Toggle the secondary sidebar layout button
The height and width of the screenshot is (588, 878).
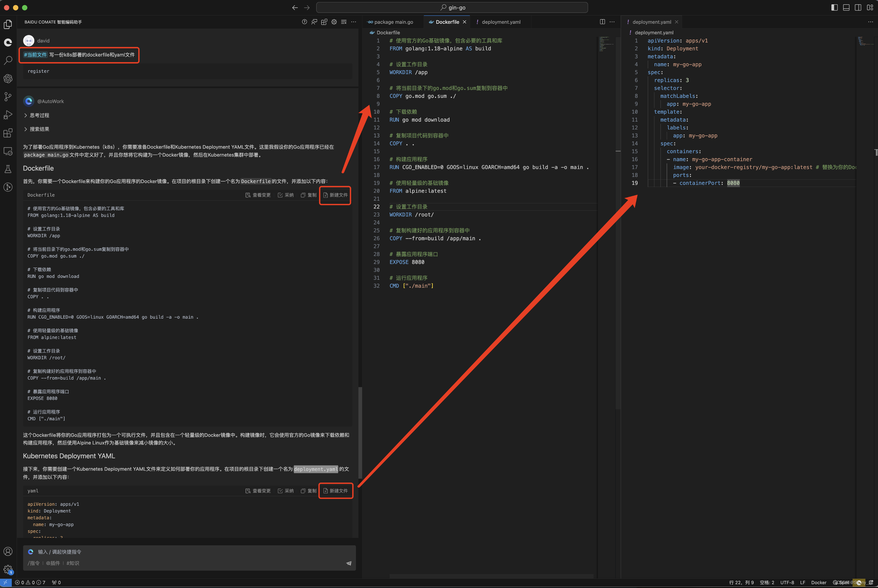pos(858,7)
